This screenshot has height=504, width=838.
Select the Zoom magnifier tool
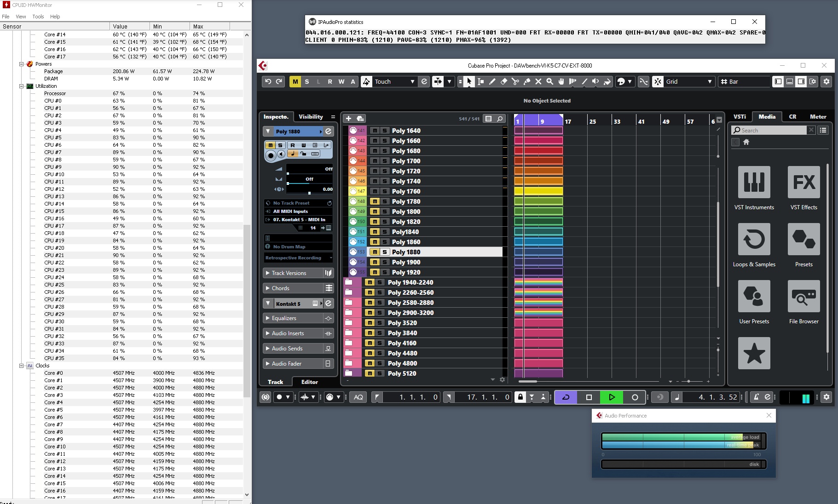549,81
